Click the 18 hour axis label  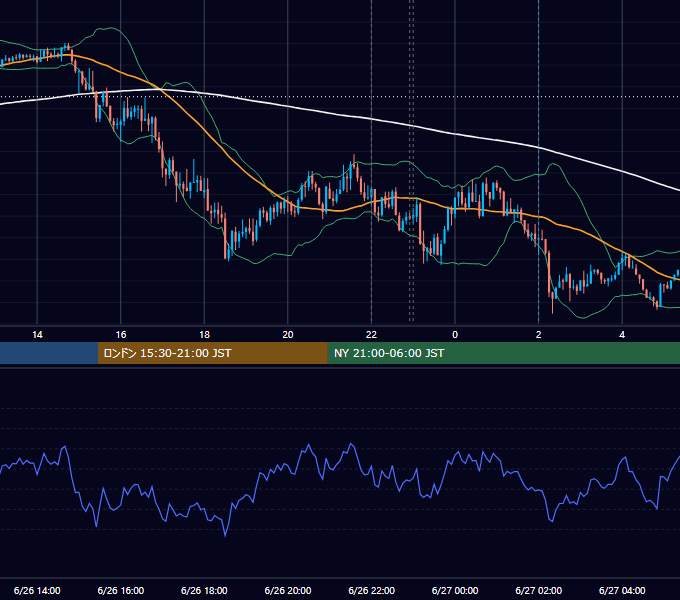[204, 335]
